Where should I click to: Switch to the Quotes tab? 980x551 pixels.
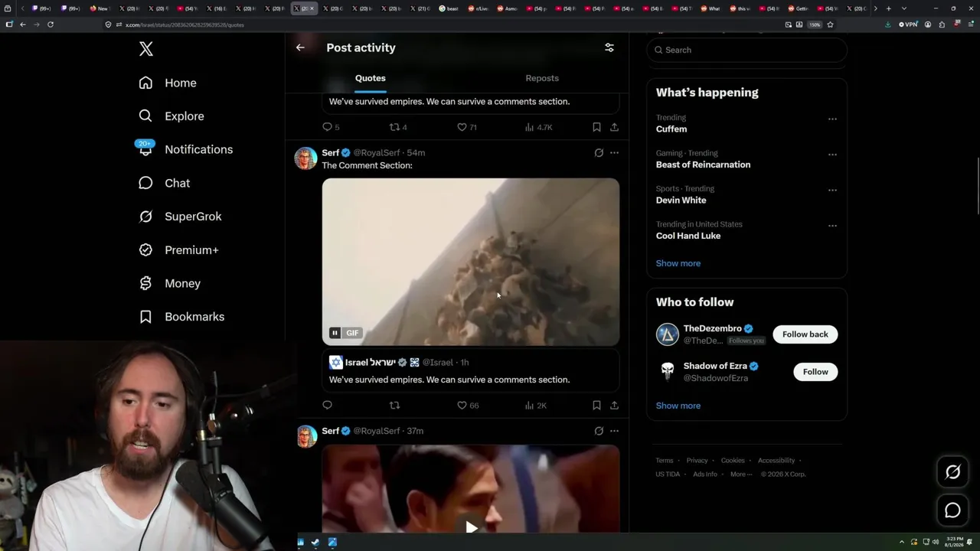pyautogui.click(x=371, y=78)
